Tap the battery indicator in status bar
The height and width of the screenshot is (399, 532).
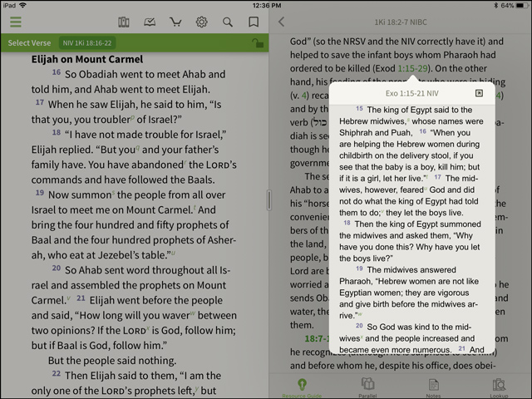coord(523,6)
